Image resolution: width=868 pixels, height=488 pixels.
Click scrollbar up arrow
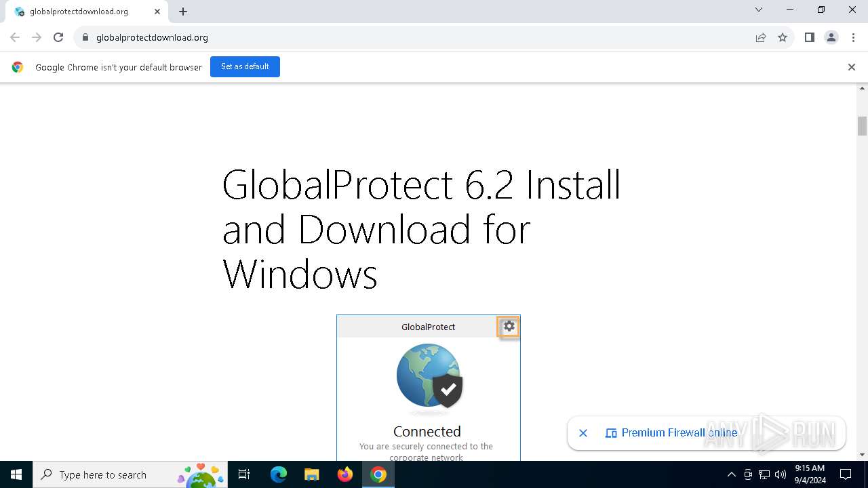tap(862, 88)
